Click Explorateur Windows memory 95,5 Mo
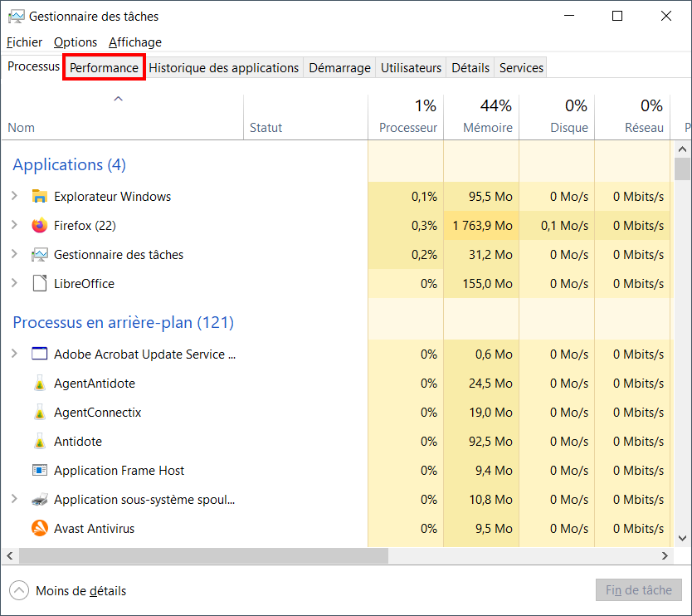 tap(490, 197)
